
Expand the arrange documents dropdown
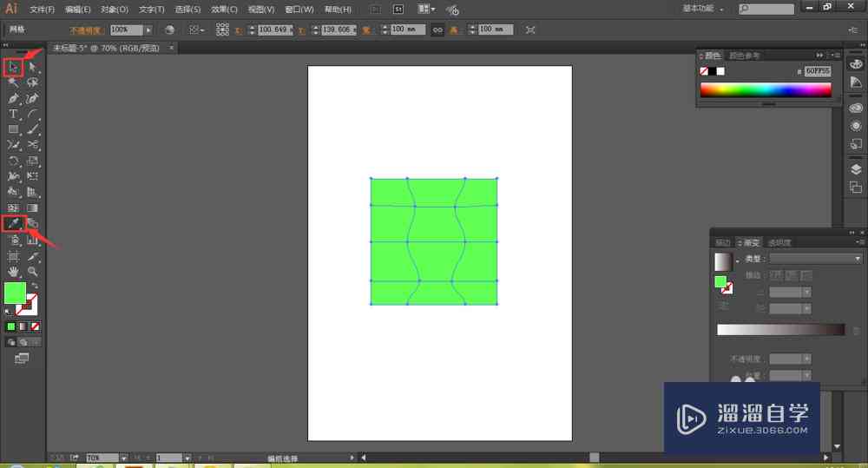[426, 9]
